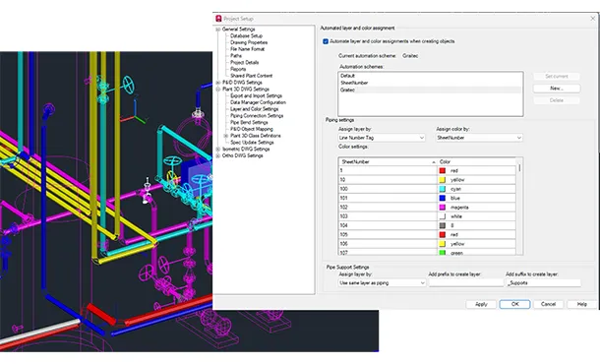
Task: Open File Name Format settings
Action: (x=247, y=49)
